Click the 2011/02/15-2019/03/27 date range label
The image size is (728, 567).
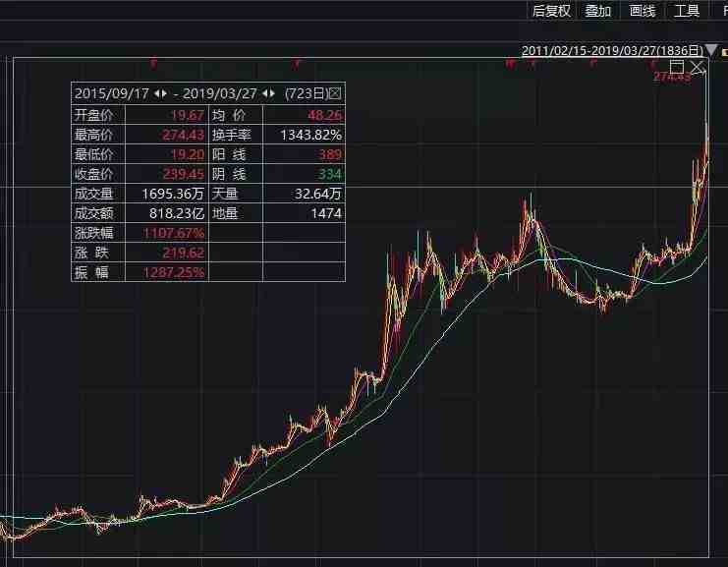[x=612, y=50]
